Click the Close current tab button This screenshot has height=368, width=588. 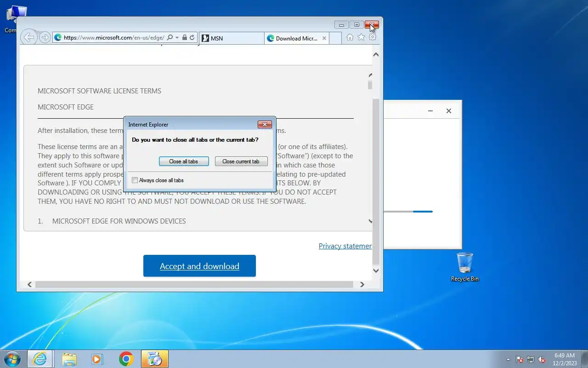(241, 161)
